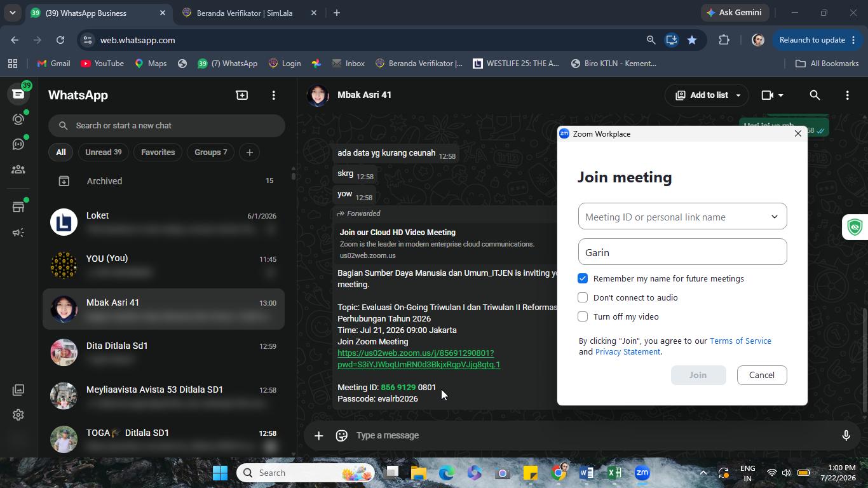Expand Add to list dropdown
This screenshot has width=868, height=488.
tap(738, 95)
